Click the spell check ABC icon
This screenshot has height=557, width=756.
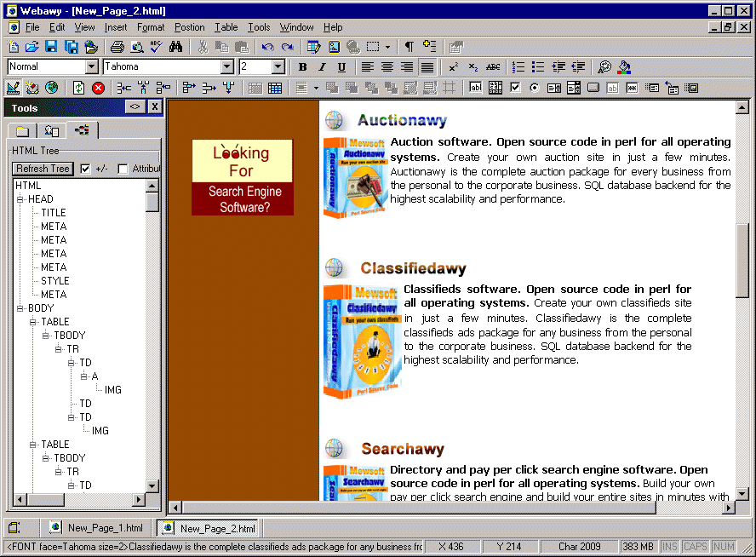pos(156,47)
